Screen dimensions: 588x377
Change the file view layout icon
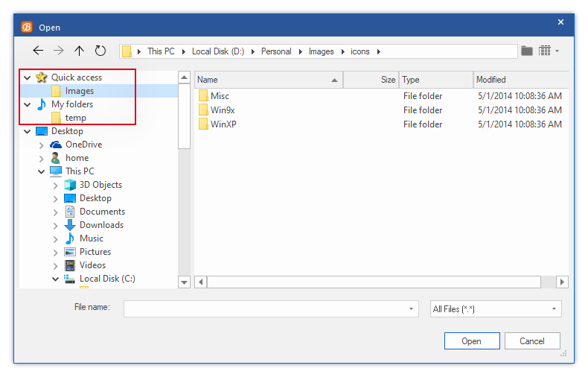pos(545,51)
